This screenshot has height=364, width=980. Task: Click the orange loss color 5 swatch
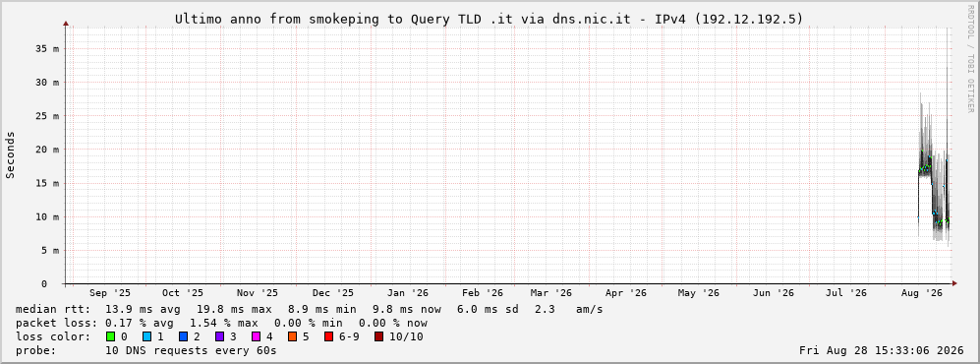coord(292,337)
